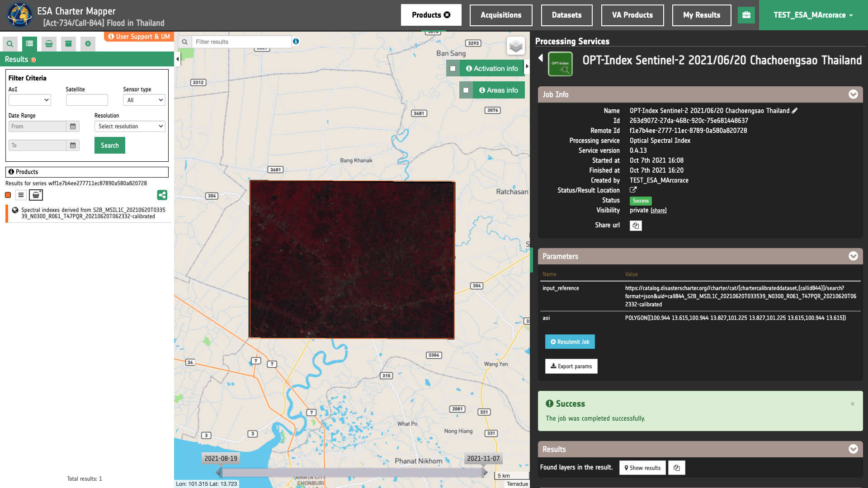Collapse the Parameters section
This screenshot has width=868, height=488.
point(853,256)
